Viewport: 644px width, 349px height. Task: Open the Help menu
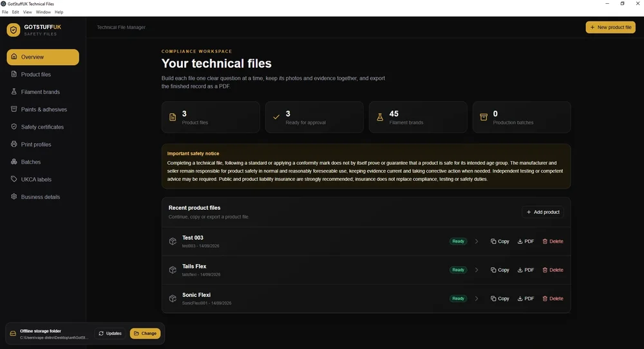(59, 12)
